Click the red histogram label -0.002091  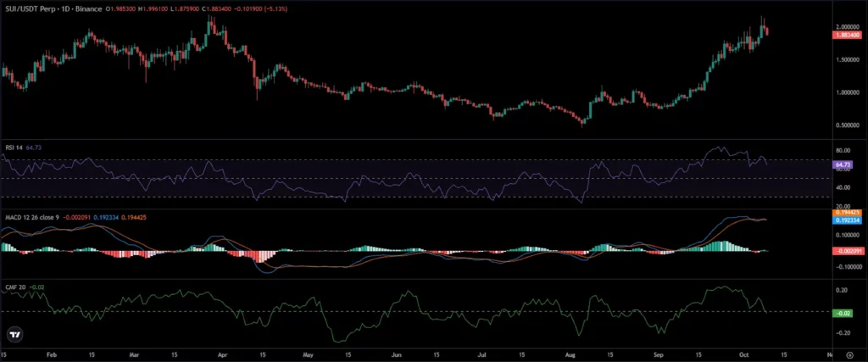pos(847,251)
